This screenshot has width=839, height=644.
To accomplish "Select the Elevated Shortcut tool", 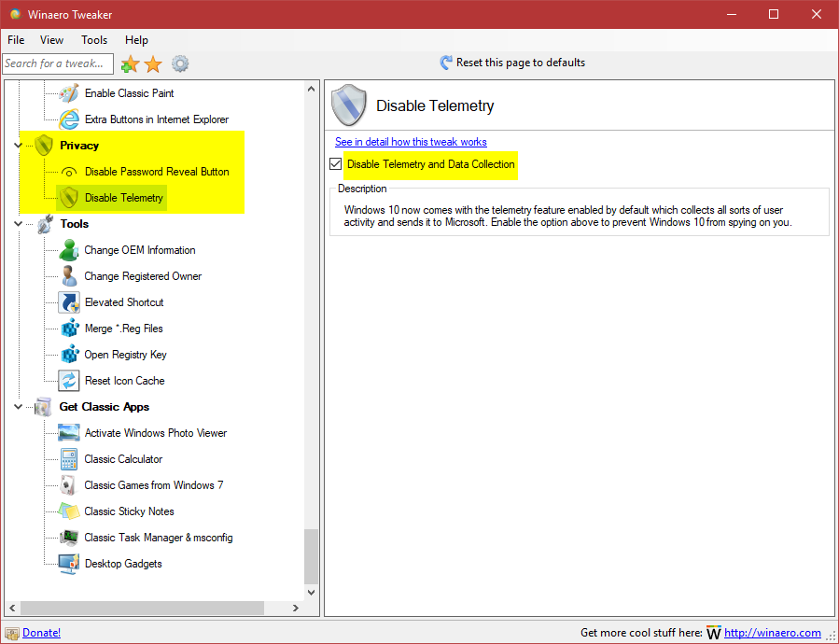I will point(122,301).
